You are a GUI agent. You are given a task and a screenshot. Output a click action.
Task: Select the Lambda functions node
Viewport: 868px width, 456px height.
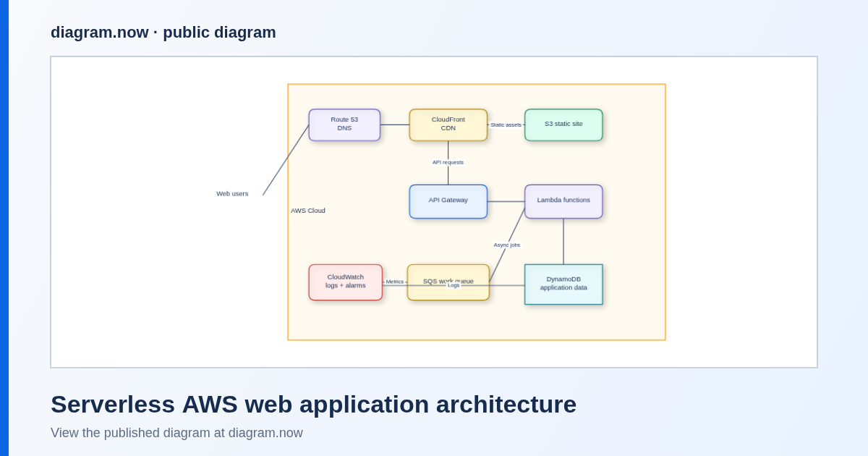pyautogui.click(x=563, y=201)
